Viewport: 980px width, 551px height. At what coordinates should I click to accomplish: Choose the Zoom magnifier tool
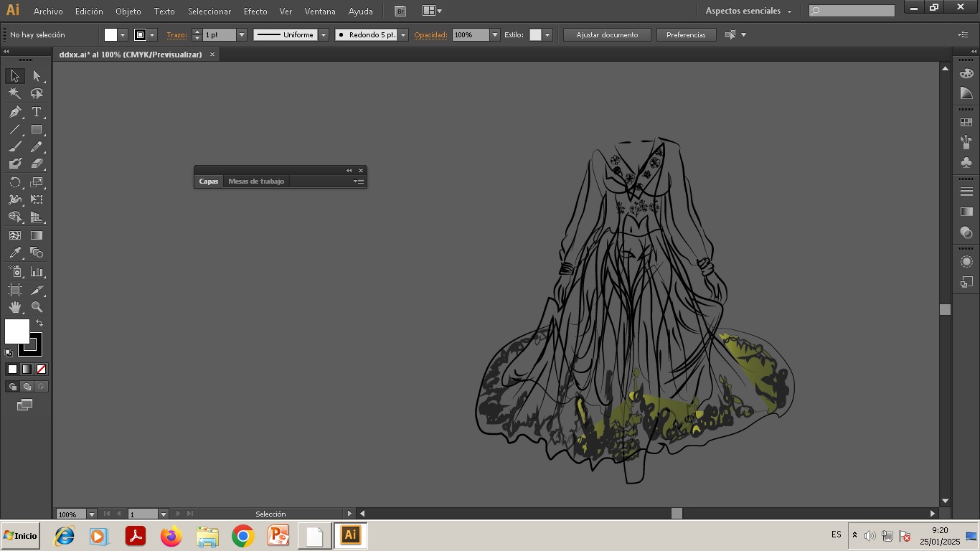(x=37, y=307)
